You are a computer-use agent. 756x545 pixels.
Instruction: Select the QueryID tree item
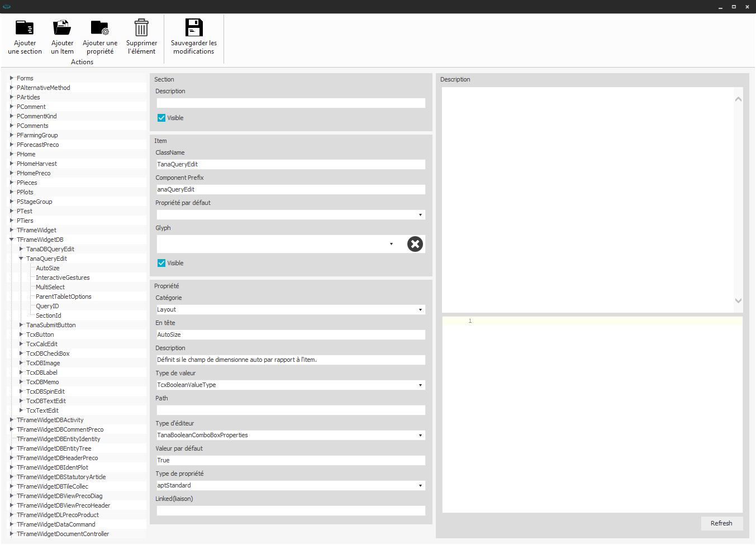pyautogui.click(x=47, y=306)
